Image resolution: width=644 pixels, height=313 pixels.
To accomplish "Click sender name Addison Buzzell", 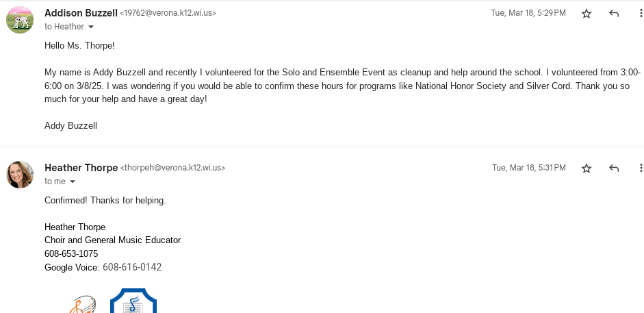I will [x=81, y=12].
